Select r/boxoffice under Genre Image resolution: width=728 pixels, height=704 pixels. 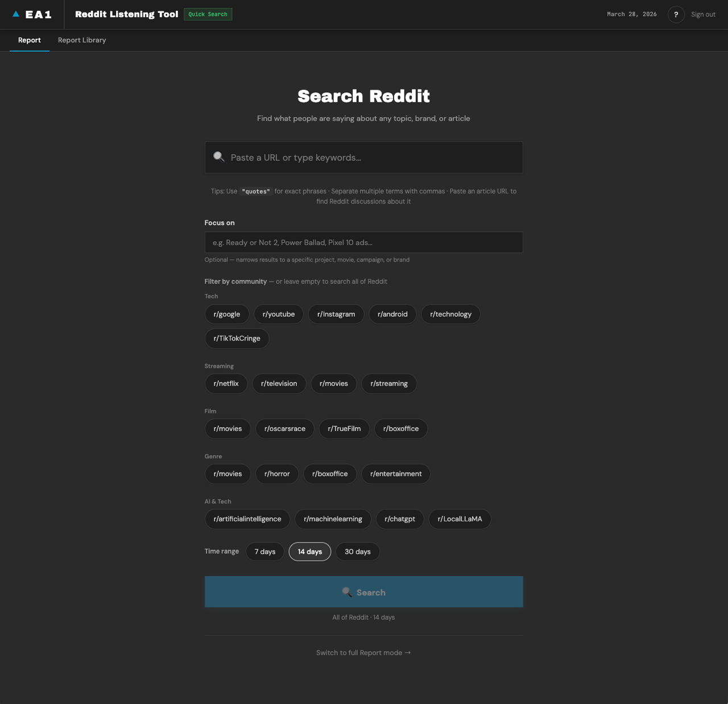(x=330, y=474)
